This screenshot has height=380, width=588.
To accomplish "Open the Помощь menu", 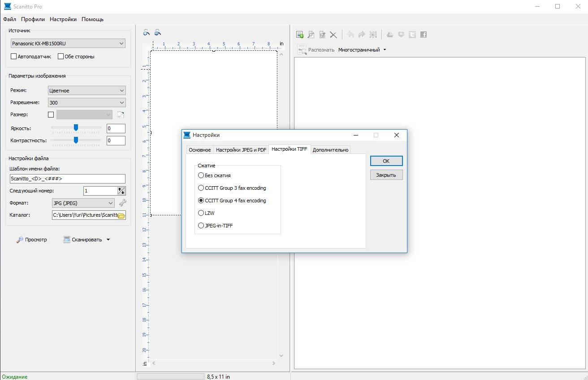I will point(93,19).
